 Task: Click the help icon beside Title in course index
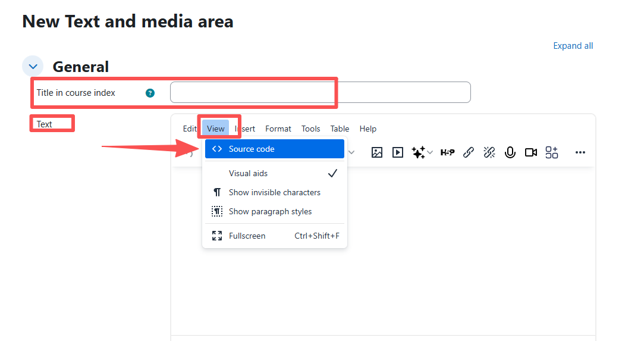coord(150,93)
